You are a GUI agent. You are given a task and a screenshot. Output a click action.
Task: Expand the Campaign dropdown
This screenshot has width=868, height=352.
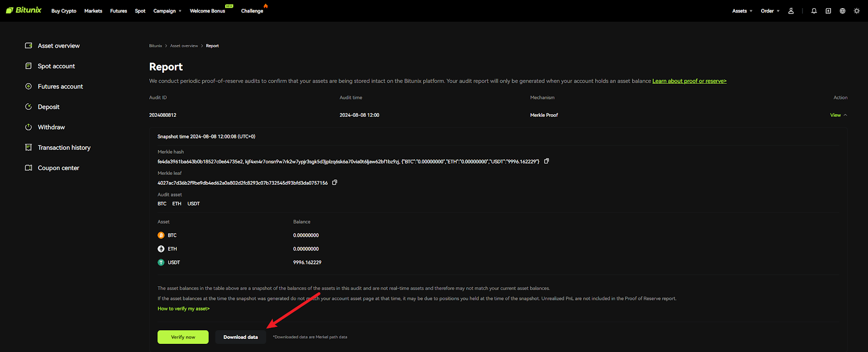tap(167, 11)
